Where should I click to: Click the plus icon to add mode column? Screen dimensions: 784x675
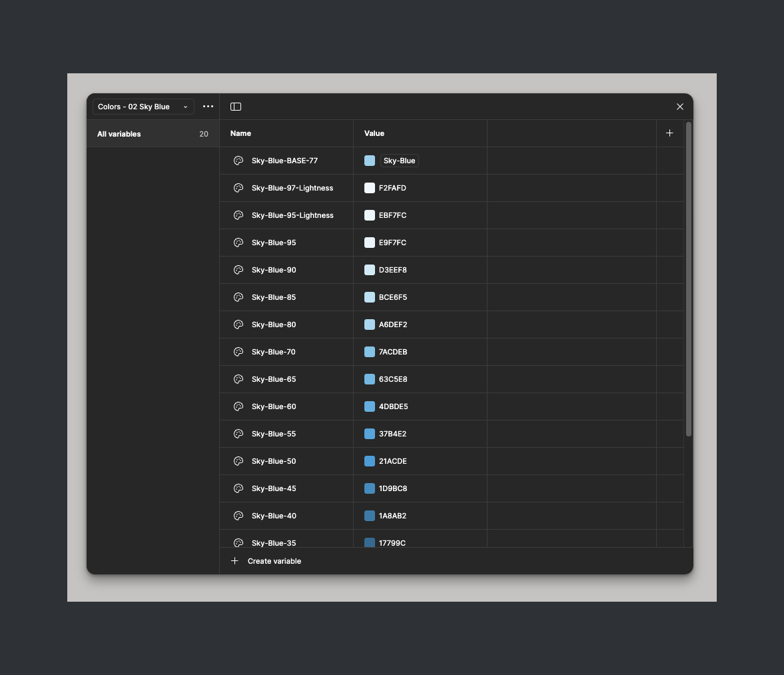tap(669, 133)
